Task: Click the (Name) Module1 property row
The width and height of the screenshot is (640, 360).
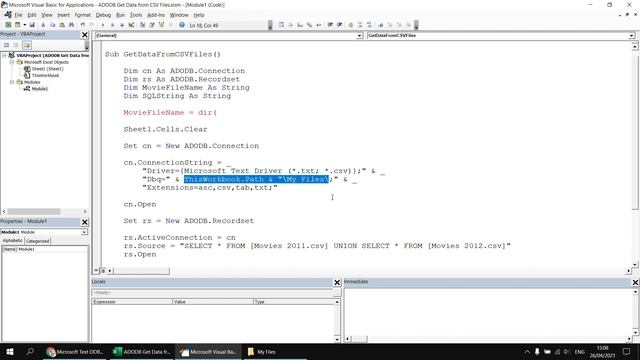Action: [x=44, y=249]
